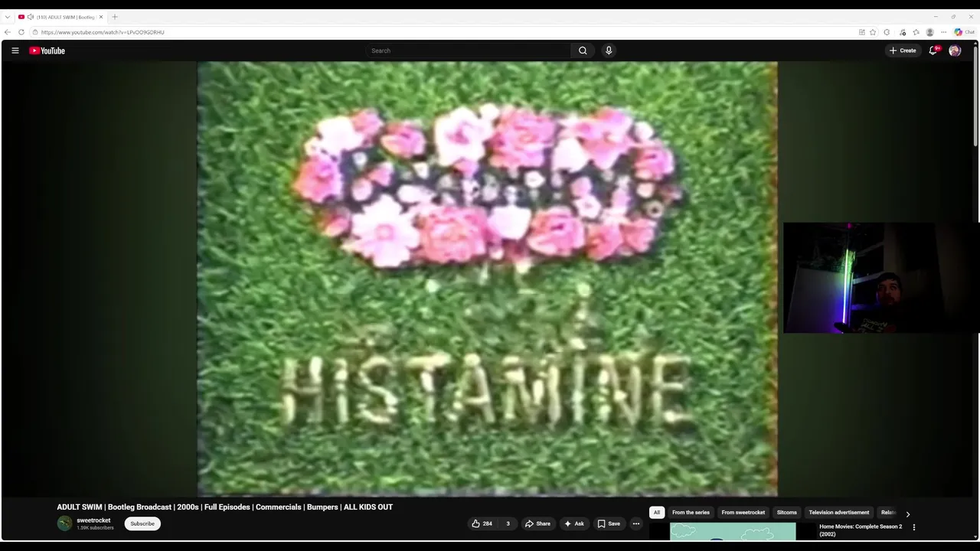Screen dimensions: 980x551
Task: Open the YouTube hamburger guide menu
Action: click(x=15, y=51)
